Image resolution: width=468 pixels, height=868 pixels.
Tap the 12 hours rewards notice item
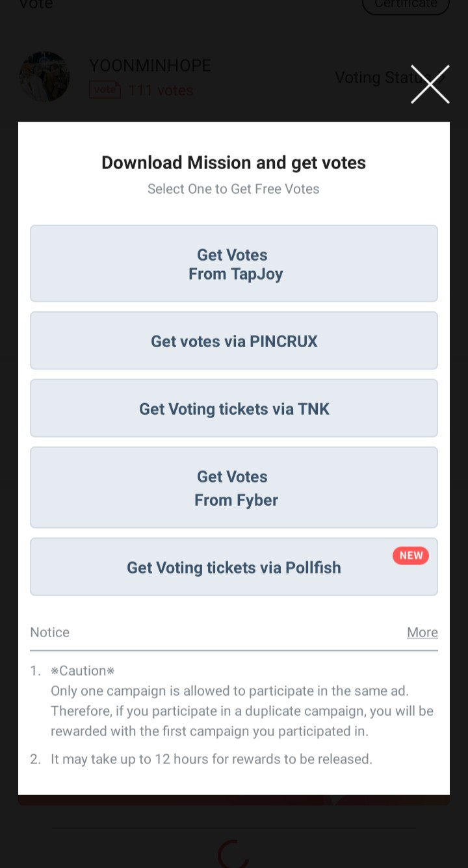pyautogui.click(x=211, y=759)
